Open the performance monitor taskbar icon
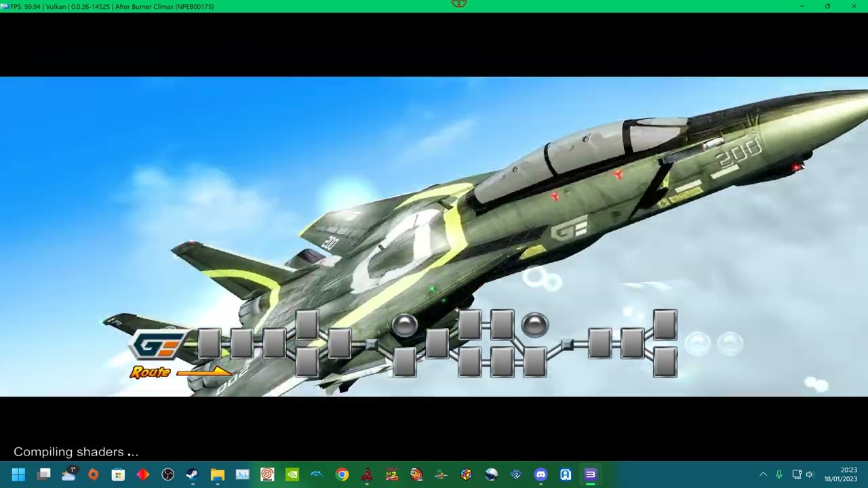Viewport: 868px width, 488px height. tap(242, 474)
